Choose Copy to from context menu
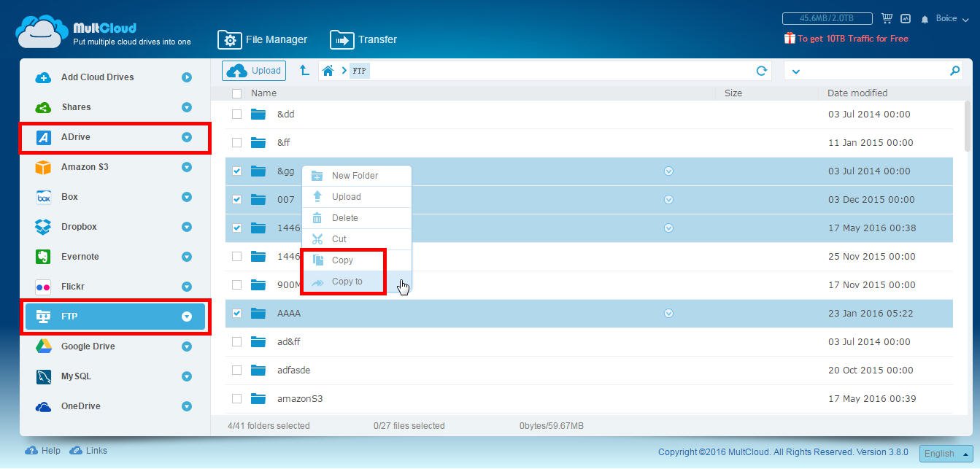 click(x=357, y=282)
